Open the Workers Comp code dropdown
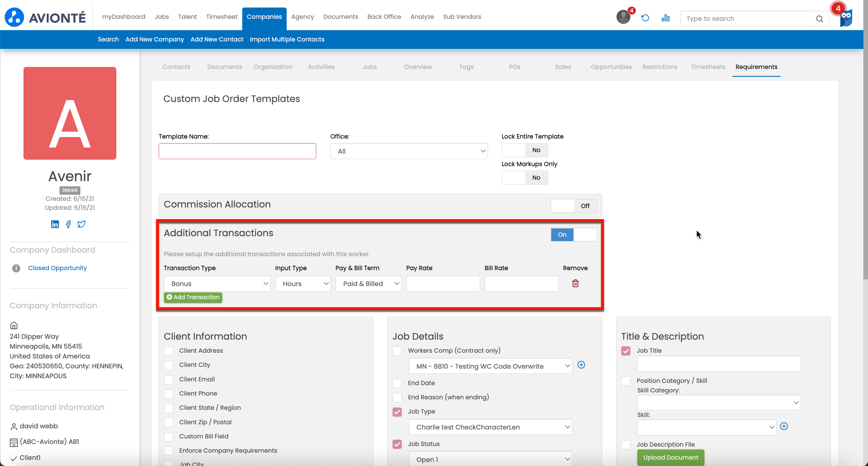Image resolution: width=868 pixels, height=466 pixels. pos(490,366)
